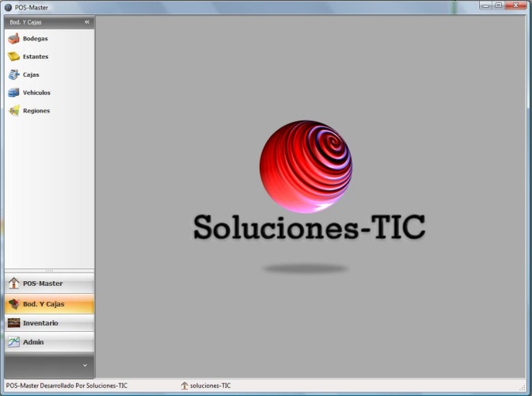Click the window resize grip in status bar
Viewport: 532px width, 396px height.
pos(522,387)
